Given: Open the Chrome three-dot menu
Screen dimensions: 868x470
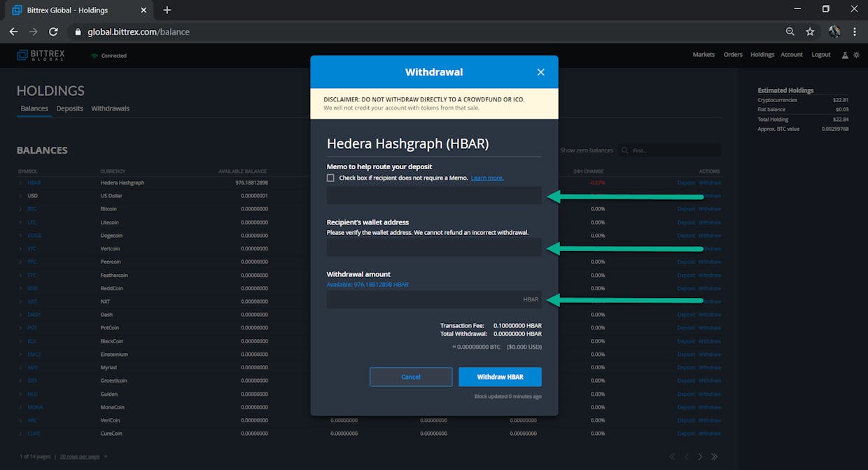Looking at the screenshot, I should [x=855, y=31].
